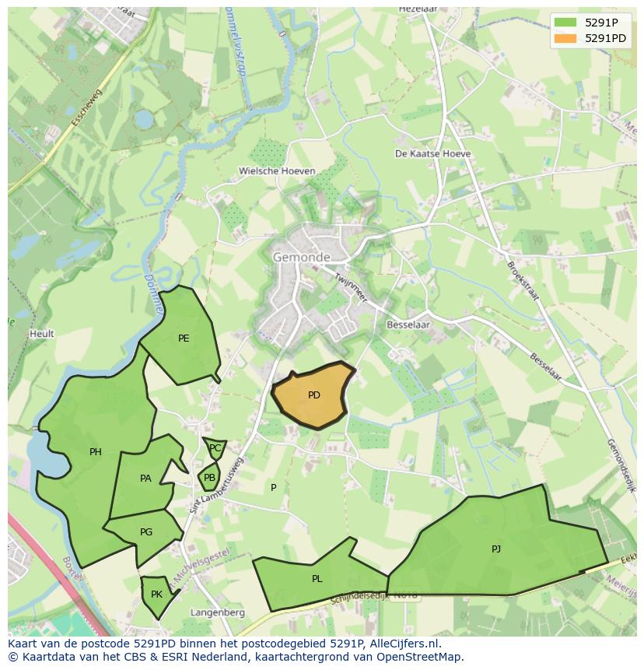Click the PE region polygon
The image size is (644, 670).
coord(183,339)
